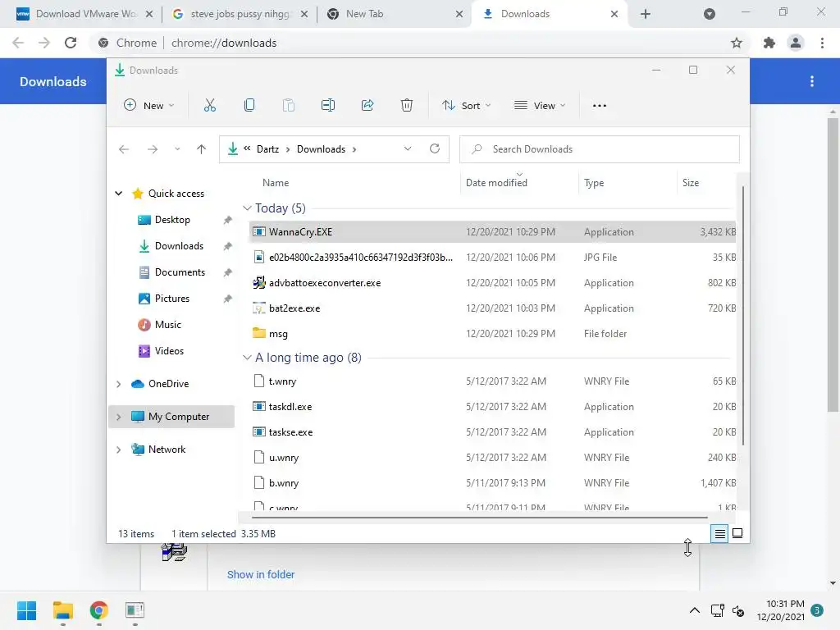Sort files by the Type column header
The height and width of the screenshot is (630, 840).
click(x=594, y=183)
